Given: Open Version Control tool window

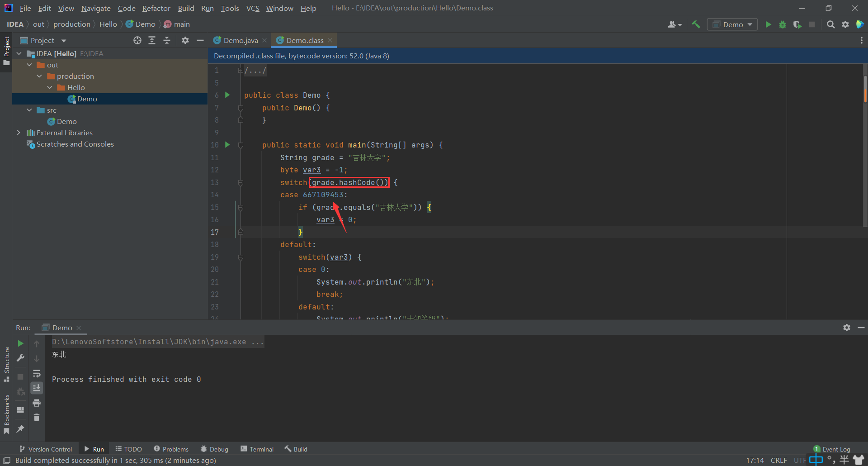Looking at the screenshot, I should [x=45, y=449].
